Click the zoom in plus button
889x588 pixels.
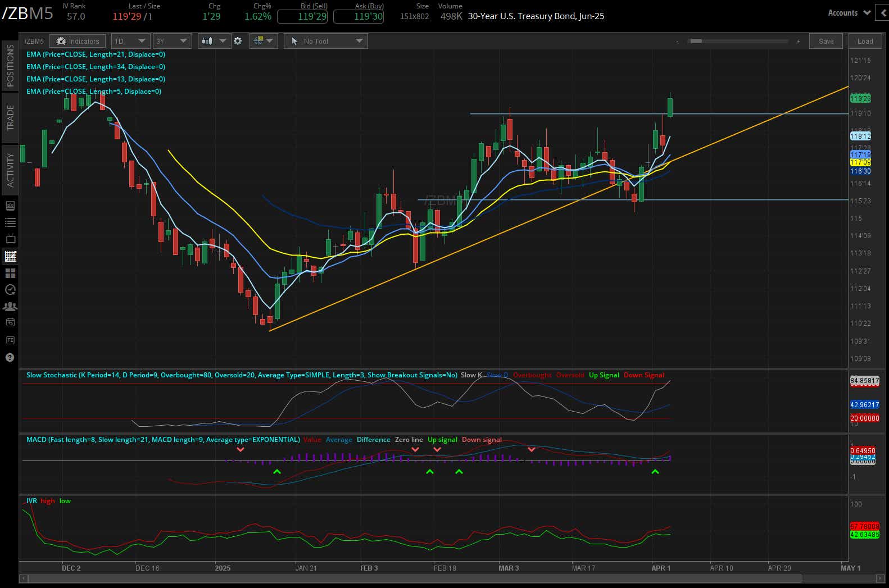pos(799,41)
